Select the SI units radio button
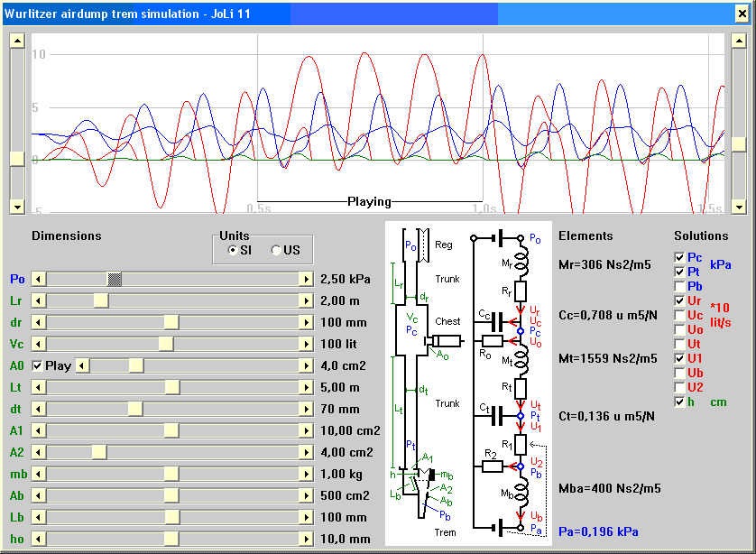Viewport: 756px width, 554px height. click(233, 250)
